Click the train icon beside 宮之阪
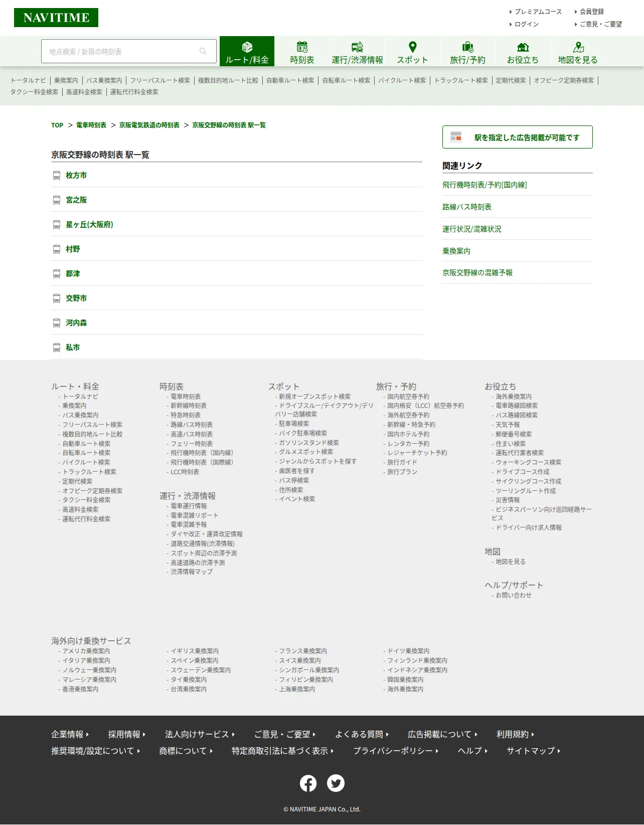Viewport: 644px width, 825px height. click(57, 200)
